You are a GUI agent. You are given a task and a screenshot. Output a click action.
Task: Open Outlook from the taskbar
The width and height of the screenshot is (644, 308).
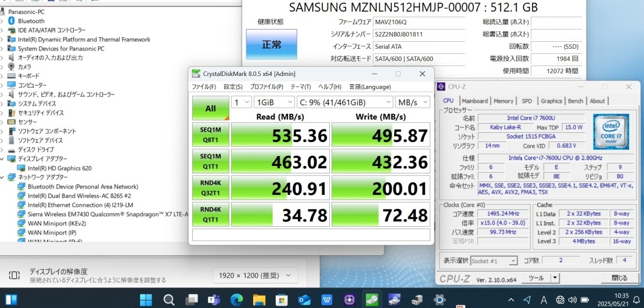(304, 299)
